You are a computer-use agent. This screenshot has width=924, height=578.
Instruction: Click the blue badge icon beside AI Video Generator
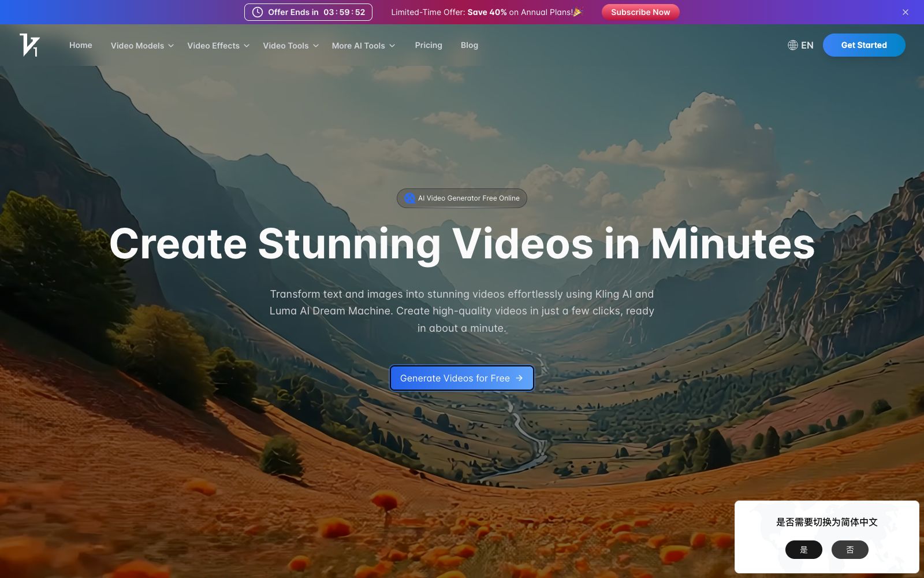(409, 198)
